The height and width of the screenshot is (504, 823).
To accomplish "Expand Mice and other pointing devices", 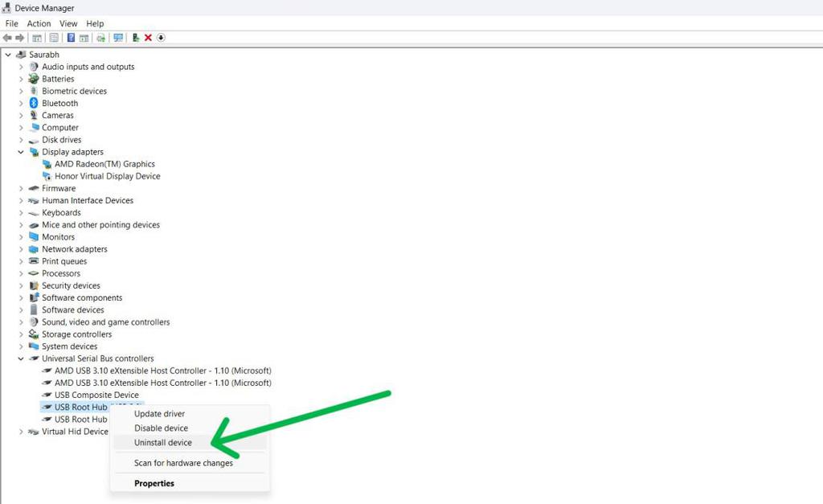I will pyautogui.click(x=21, y=225).
